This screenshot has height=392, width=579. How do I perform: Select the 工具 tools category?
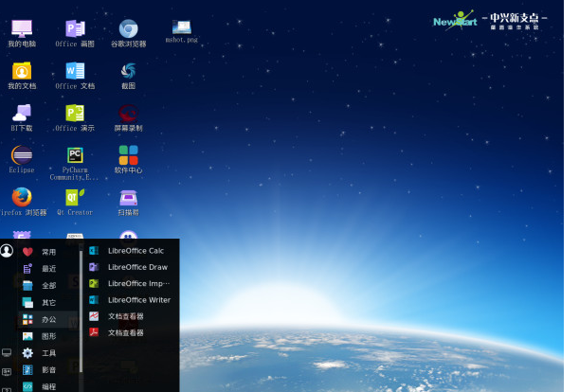point(48,353)
